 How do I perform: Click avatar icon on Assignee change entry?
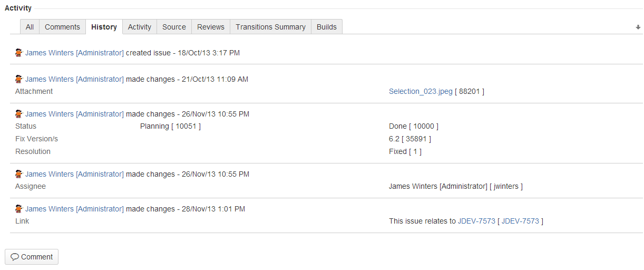point(19,174)
